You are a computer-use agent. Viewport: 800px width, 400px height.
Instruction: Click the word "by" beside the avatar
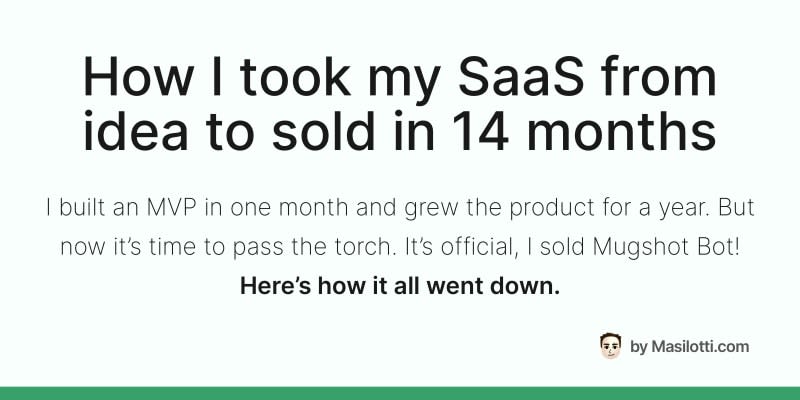point(639,347)
